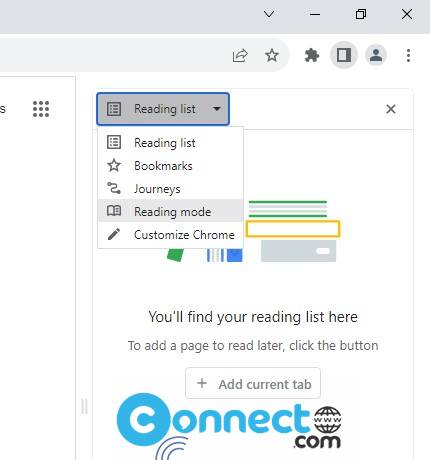Click the side panel resize handle
This screenshot has width=430, height=460.
(x=84, y=406)
